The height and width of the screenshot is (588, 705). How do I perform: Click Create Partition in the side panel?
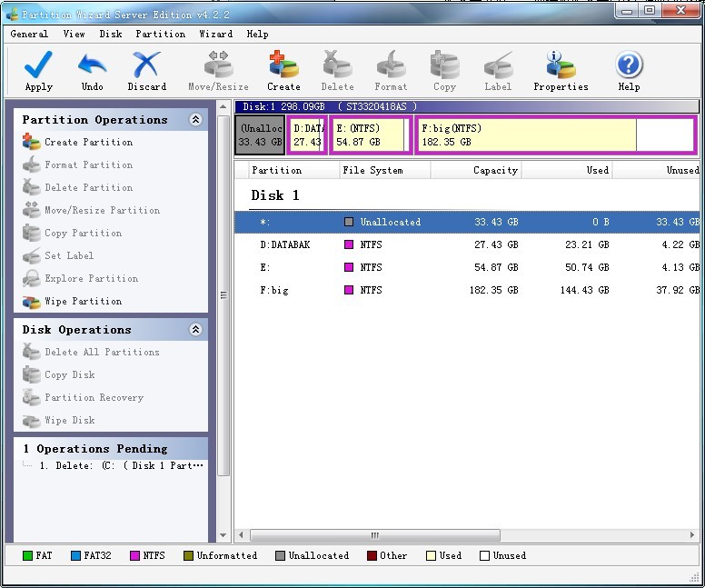(77, 142)
